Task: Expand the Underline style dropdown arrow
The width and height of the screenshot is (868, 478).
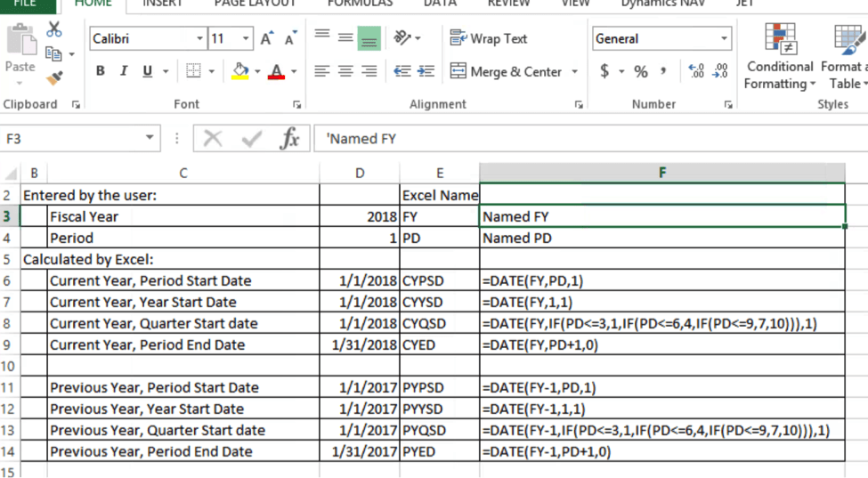Action: (165, 71)
